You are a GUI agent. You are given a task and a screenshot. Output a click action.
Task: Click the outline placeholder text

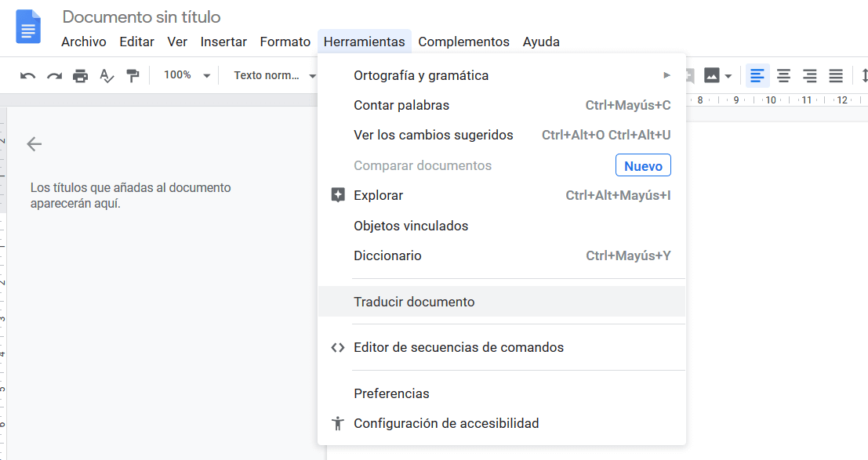tap(131, 195)
